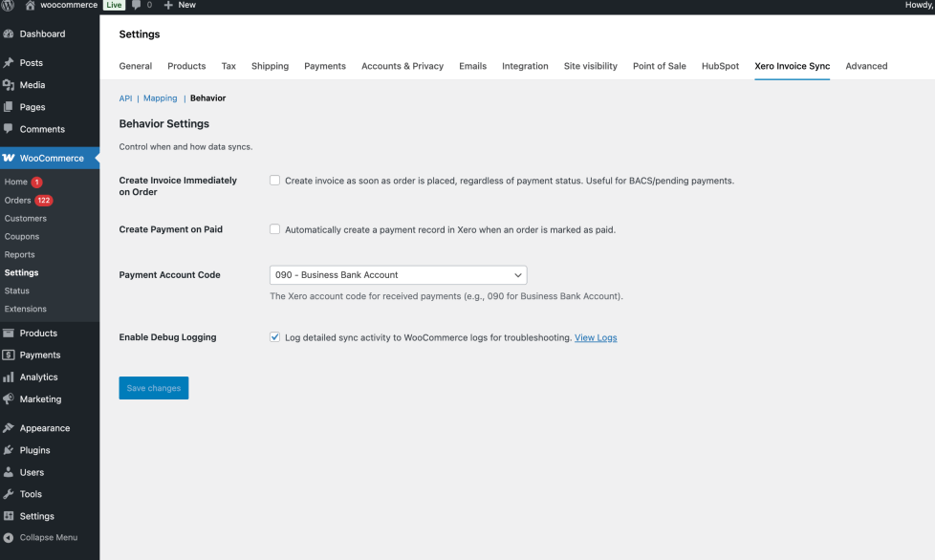The width and height of the screenshot is (935, 560).
Task: Click the home icon beside woocommerce site name
Action: [30, 5]
